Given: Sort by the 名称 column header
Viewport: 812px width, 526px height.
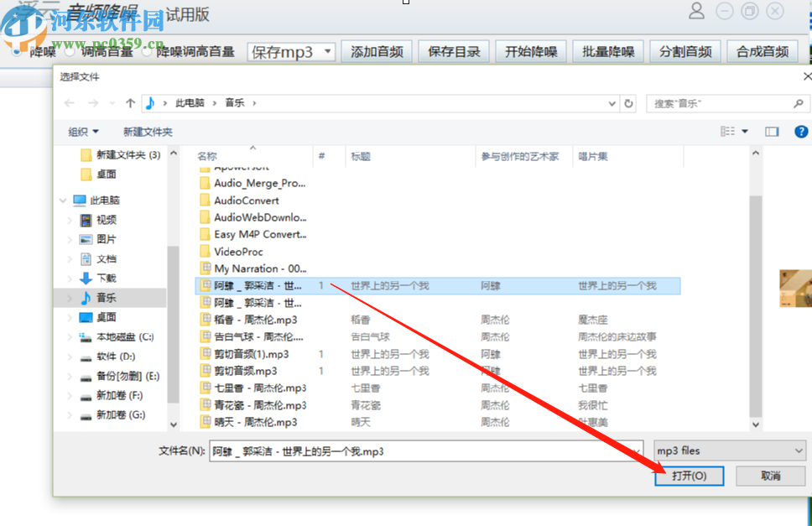Looking at the screenshot, I should click(207, 156).
